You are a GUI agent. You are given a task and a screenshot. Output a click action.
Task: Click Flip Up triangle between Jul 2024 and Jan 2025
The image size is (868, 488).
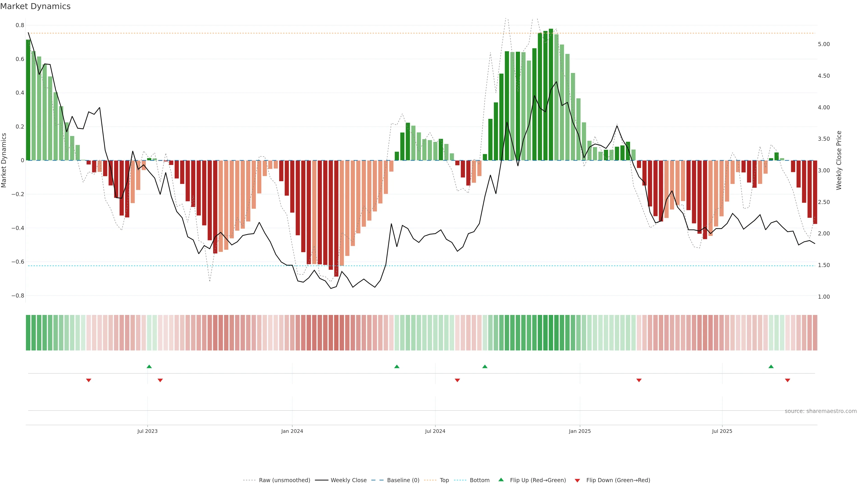(x=485, y=366)
